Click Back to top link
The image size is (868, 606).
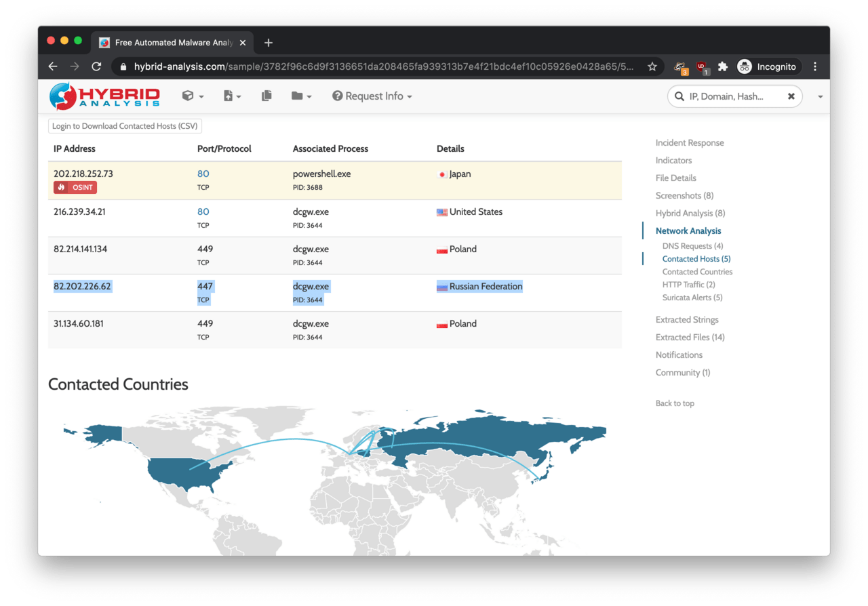[x=675, y=403]
